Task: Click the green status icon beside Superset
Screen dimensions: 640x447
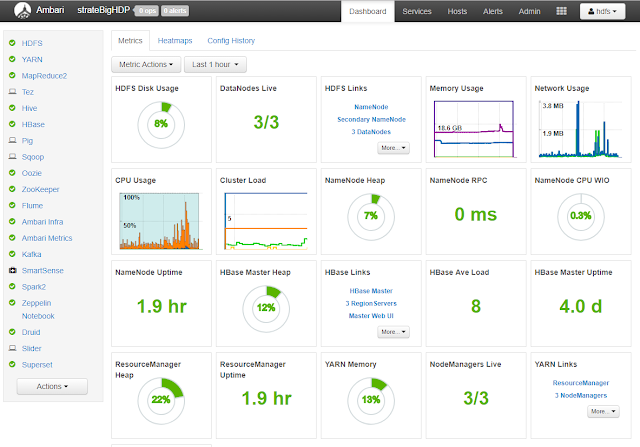Action: (x=12, y=364)
